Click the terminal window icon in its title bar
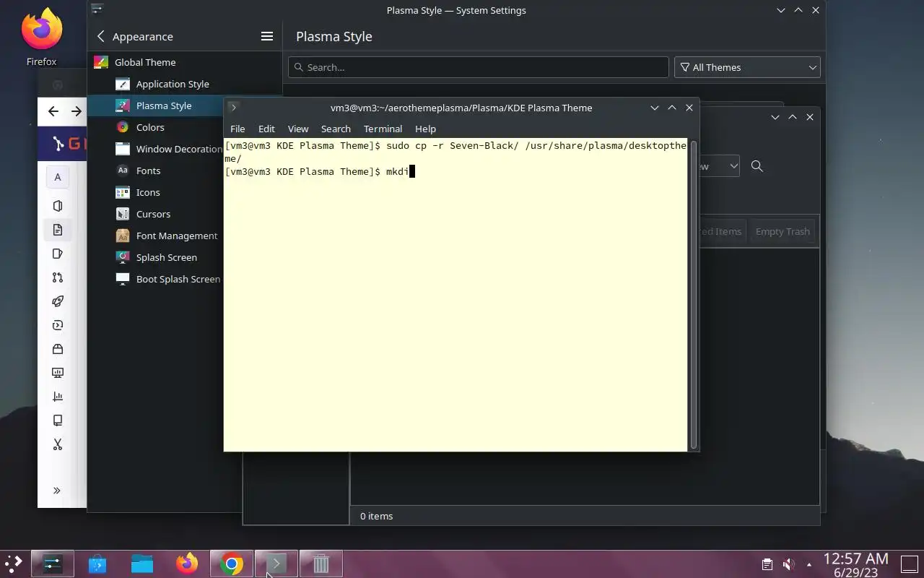Image resolution: width=924 pixels, height=578 pixels. coord(233,108)
